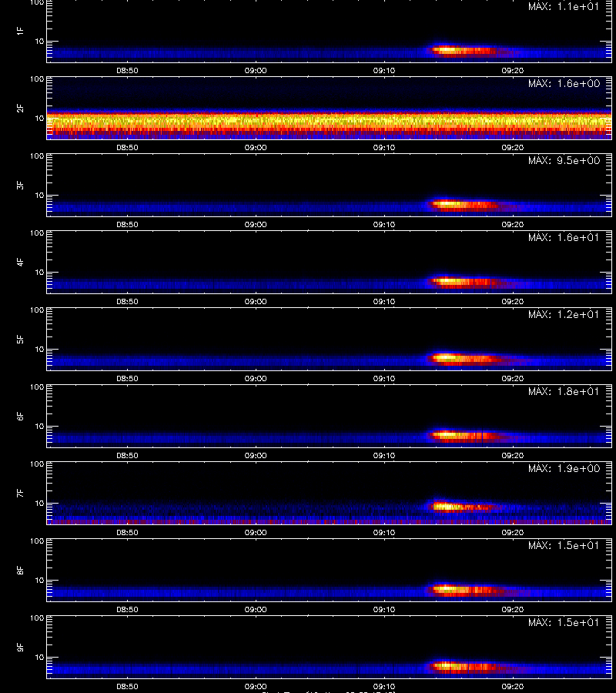Viewport: 616px width, 693px height.
Task: Click the 09:20 tick label below panel 3F
Action: tap(513, 225)
